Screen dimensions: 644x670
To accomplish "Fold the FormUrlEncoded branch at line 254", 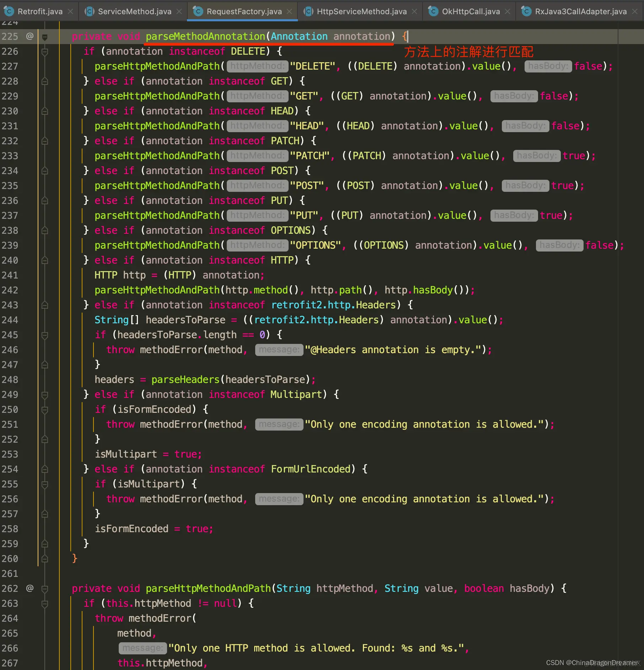I will [45, 469].
